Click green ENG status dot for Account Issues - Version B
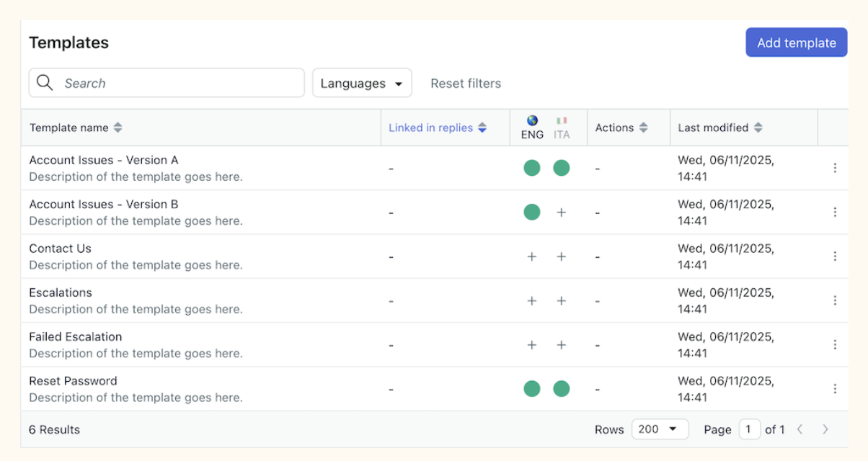868x461 pixels. 532,212
